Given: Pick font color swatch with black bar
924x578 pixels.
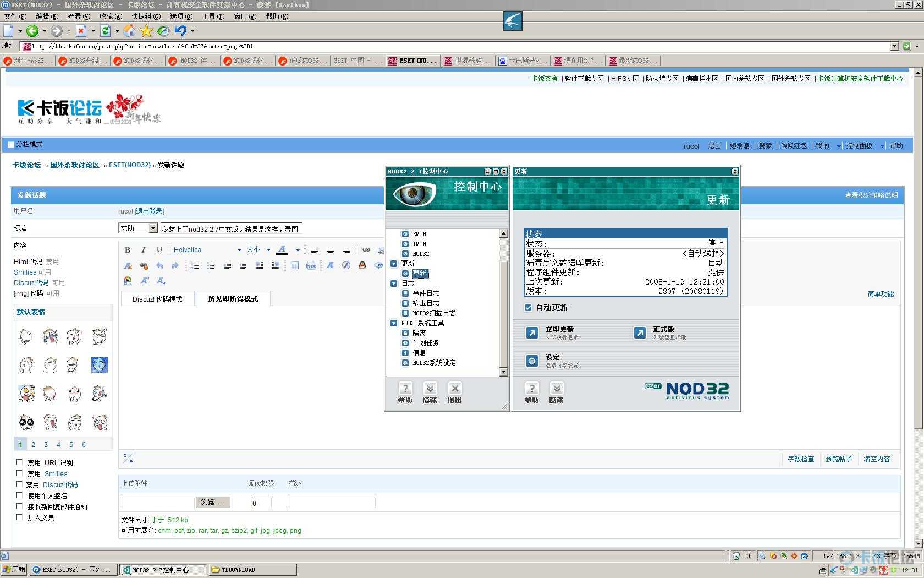Looking at the screenshot, I should tap(282, 250).
